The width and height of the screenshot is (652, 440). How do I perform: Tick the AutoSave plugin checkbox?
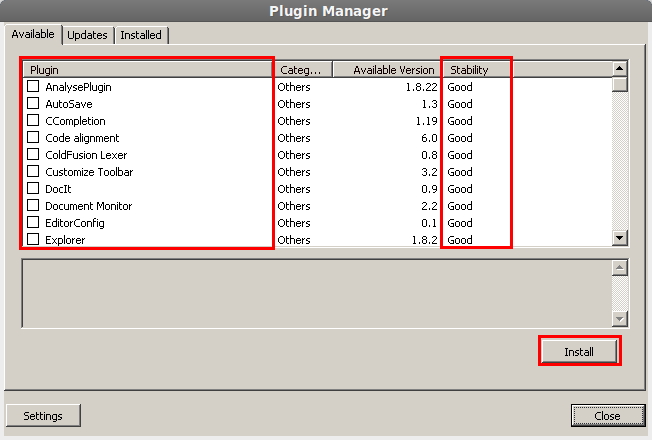(33, 104)
